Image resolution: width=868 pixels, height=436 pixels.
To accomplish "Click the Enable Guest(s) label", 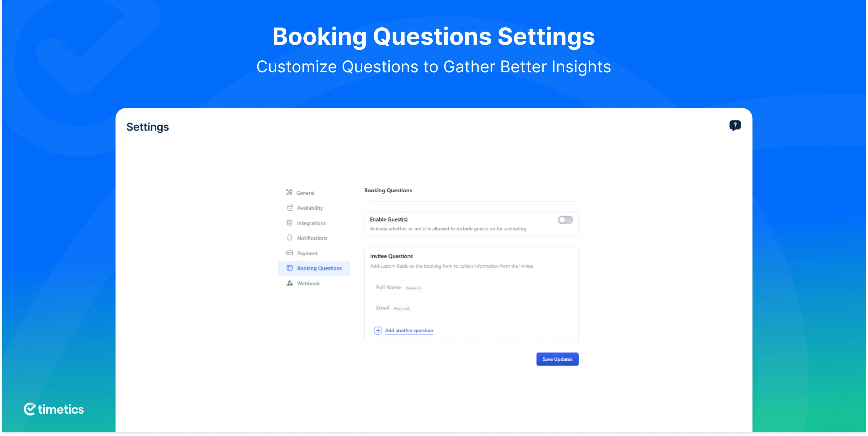I will coord(388,219).
